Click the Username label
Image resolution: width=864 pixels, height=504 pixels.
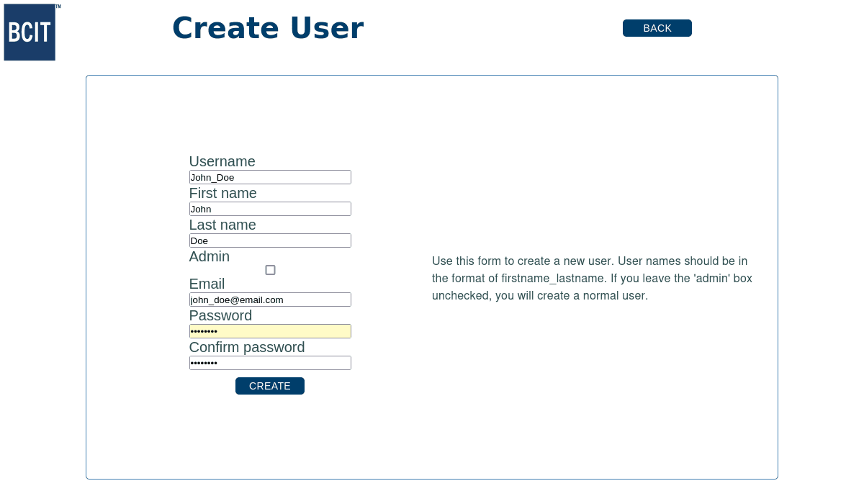point(222,161)
